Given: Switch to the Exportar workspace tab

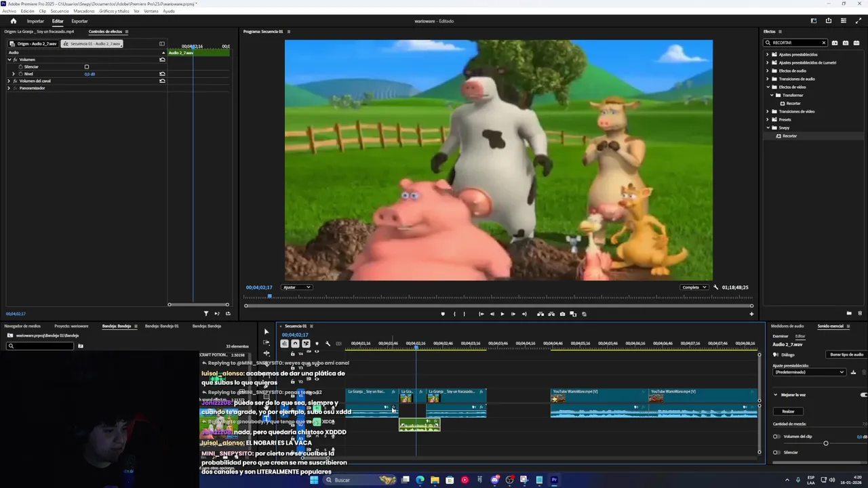Looking at the screenshot, I should [79, 21].
